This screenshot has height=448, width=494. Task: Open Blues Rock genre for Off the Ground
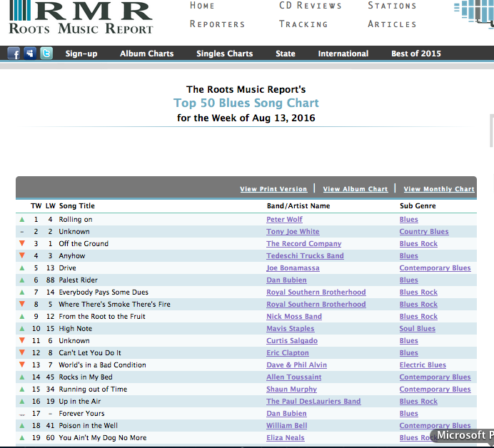click(419, 244)
